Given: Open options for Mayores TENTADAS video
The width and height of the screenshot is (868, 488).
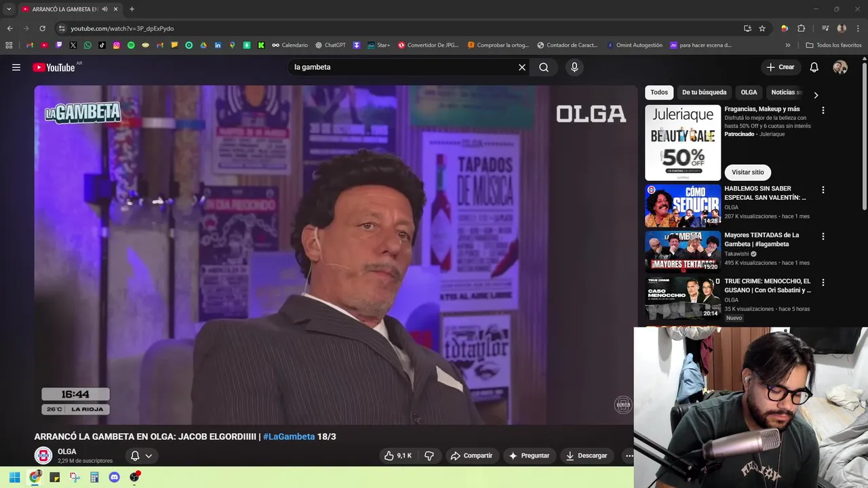Looking at the screenshot, I should (x=823, y=237).
